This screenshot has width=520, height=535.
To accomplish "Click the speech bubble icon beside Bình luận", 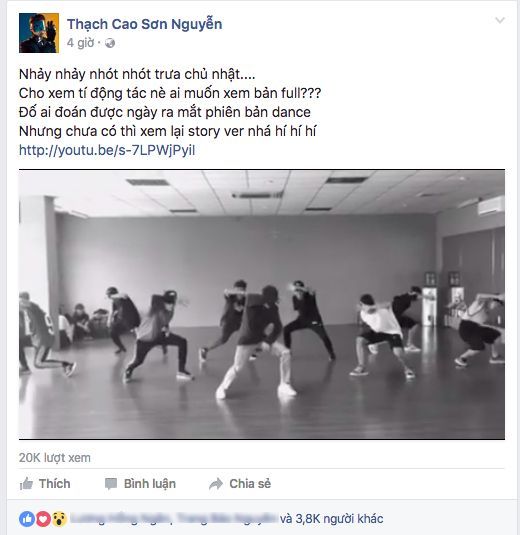I will (111, 484).
